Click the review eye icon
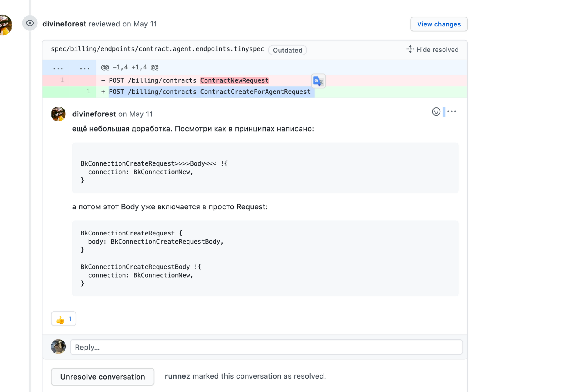575x392 pixels. pos(30,23)
